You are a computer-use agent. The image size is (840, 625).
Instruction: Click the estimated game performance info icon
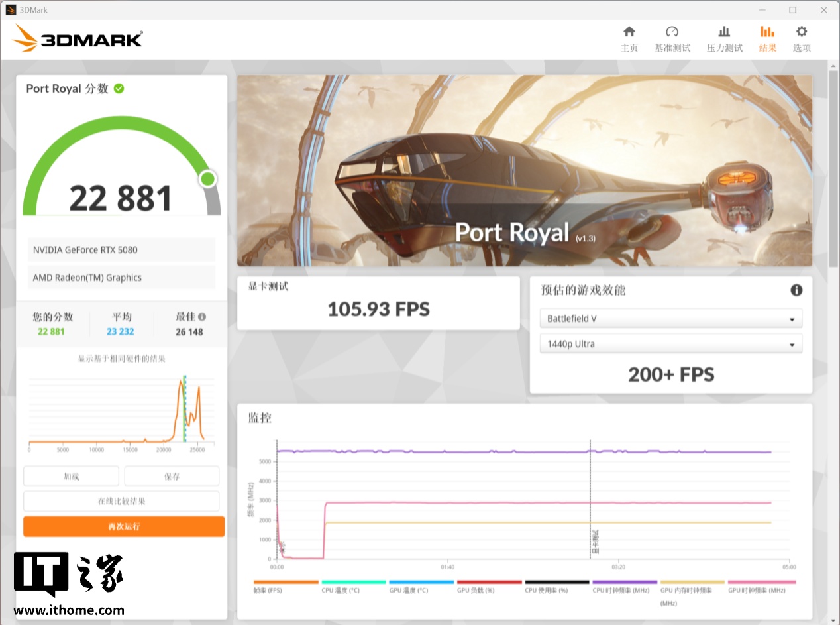[796, 290]
